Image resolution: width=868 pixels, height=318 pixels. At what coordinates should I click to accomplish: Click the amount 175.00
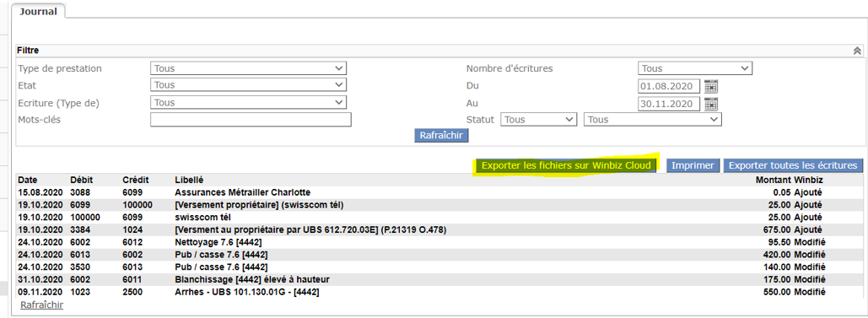(x=778, y=279)
